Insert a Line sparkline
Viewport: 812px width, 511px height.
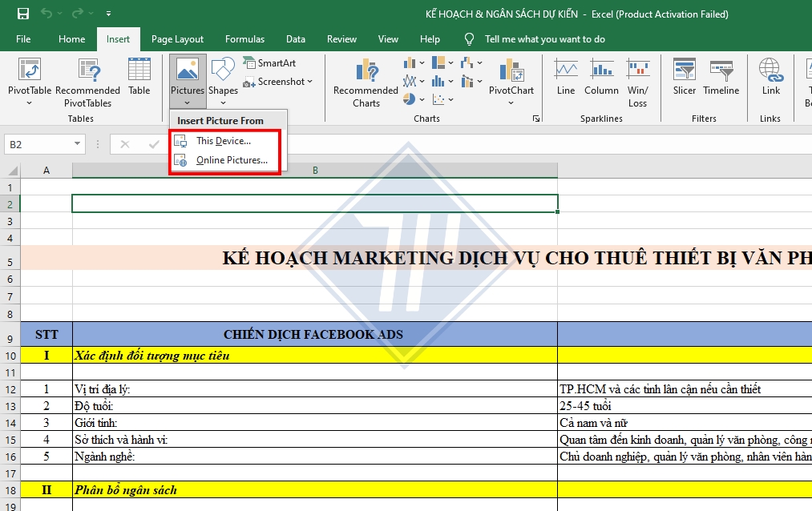pos(565,78)
